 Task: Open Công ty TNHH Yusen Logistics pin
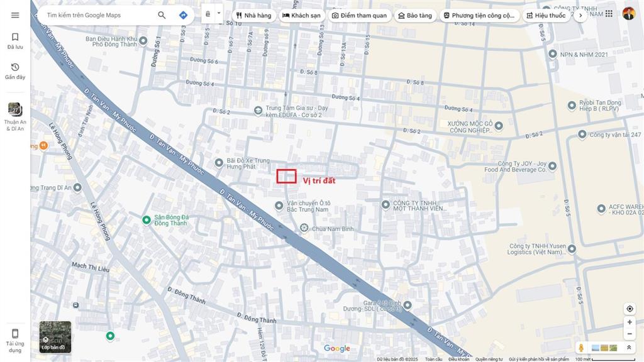[572, 248]
